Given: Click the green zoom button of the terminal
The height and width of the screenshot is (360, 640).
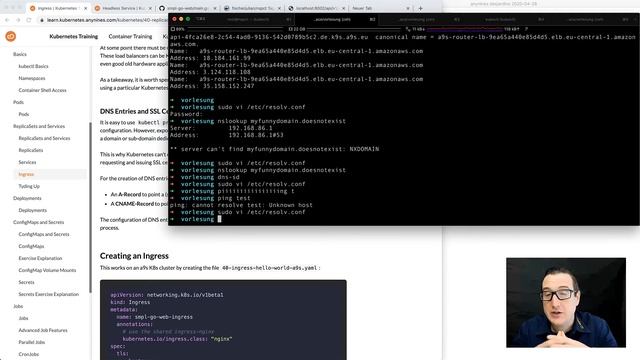Looking at the screenshot, I should coord(188,19).
